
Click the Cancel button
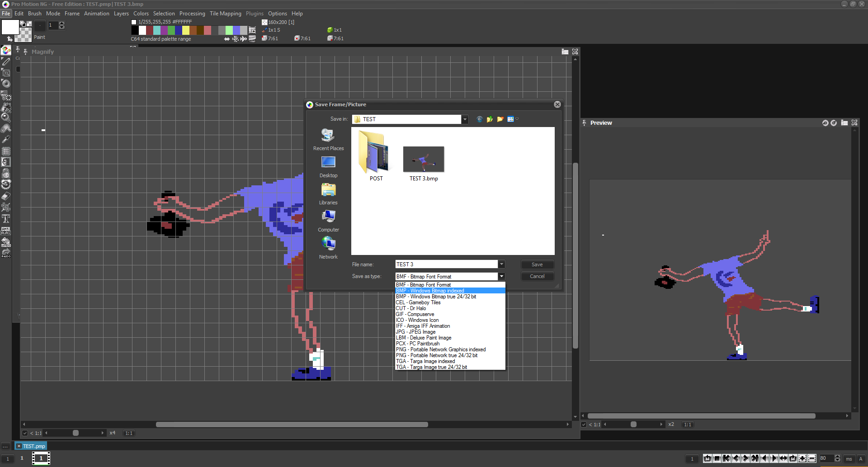(x=537, y=276)
